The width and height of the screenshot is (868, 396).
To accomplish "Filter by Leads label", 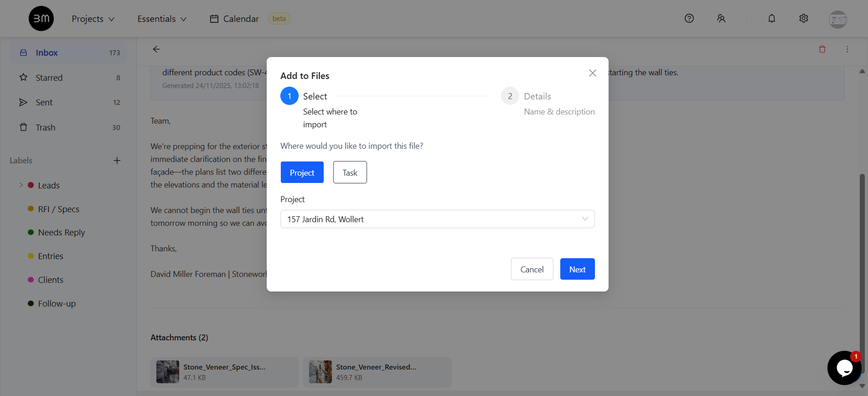I will click(x=49, y=185).
